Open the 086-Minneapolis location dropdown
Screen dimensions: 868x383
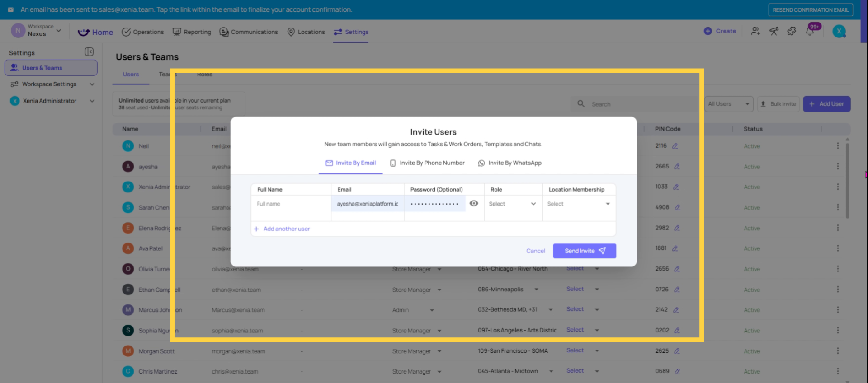coord(508,290)
